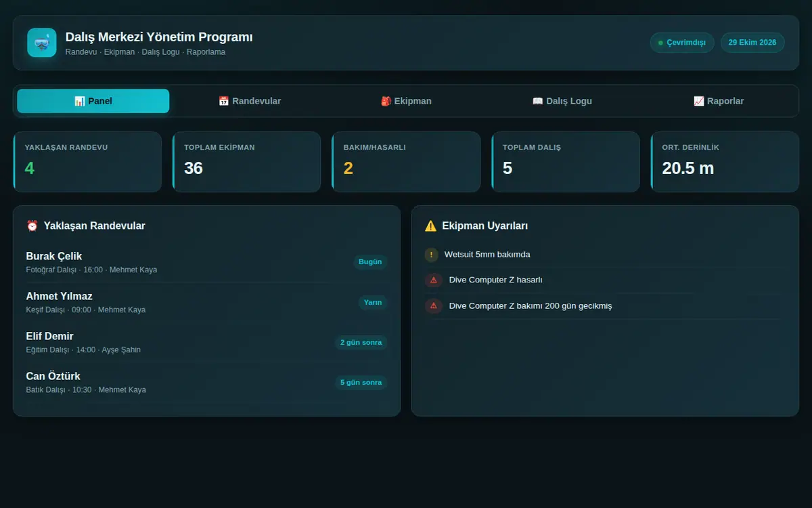
Task: Open the Toplam Ekipman stat card
Action: [x=246, y=162]
